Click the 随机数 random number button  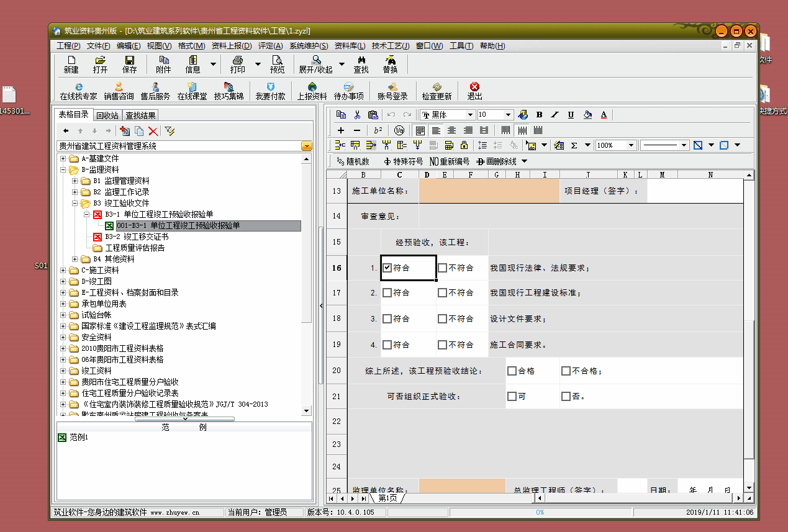[x=352, y=161]
